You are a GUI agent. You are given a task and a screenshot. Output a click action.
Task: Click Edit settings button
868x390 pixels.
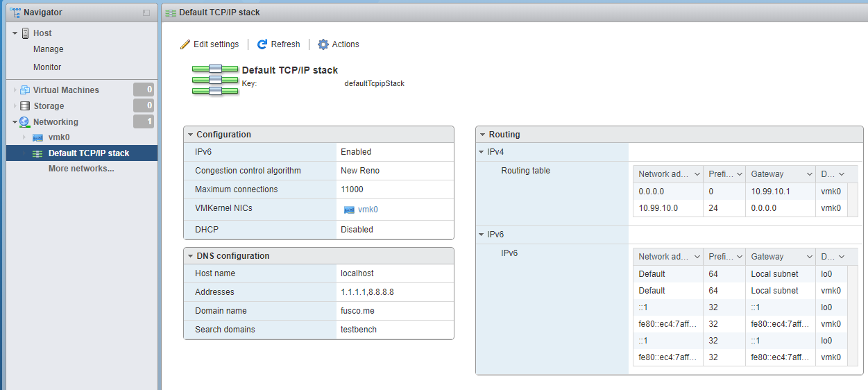point(210,44)
